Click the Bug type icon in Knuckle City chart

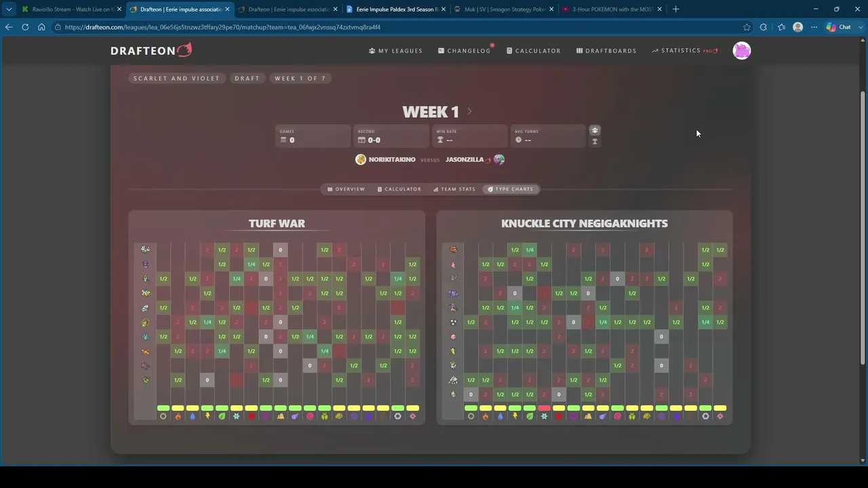coord(632,416)
